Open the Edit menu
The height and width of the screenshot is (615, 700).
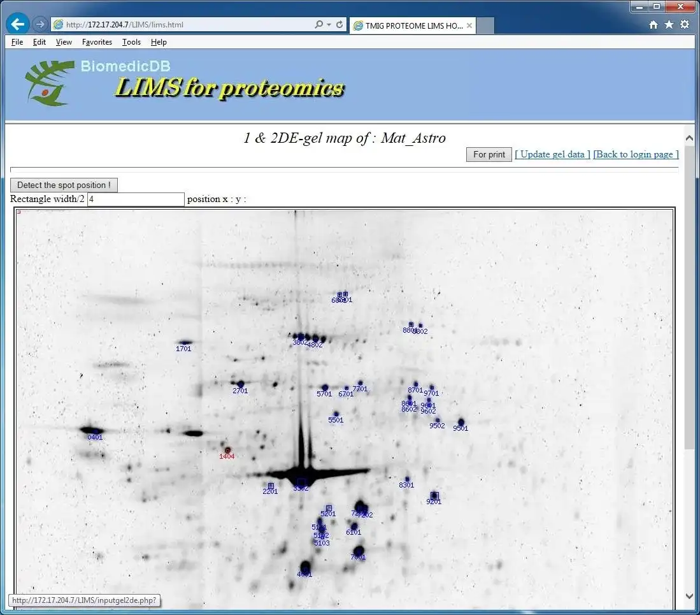coord(39,42)
